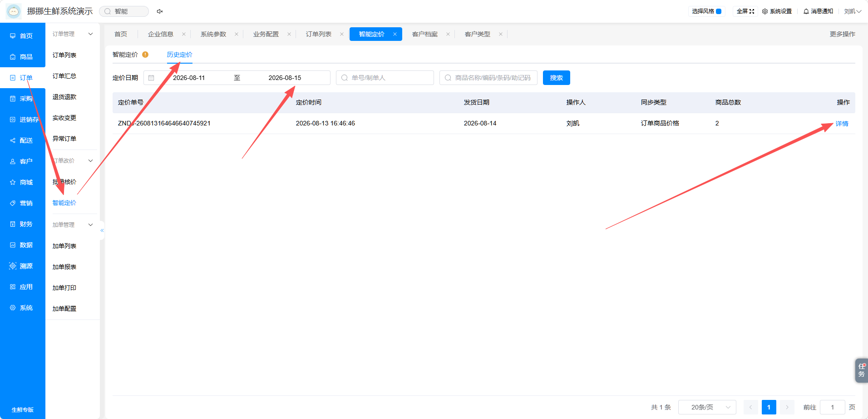Click the 系统设置 gear icon

tap(765, 11)
